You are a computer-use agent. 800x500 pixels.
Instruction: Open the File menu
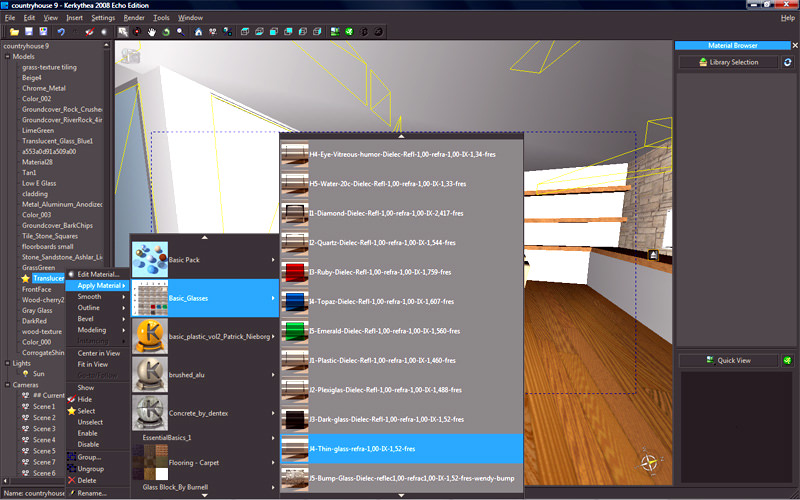[10, 18]
